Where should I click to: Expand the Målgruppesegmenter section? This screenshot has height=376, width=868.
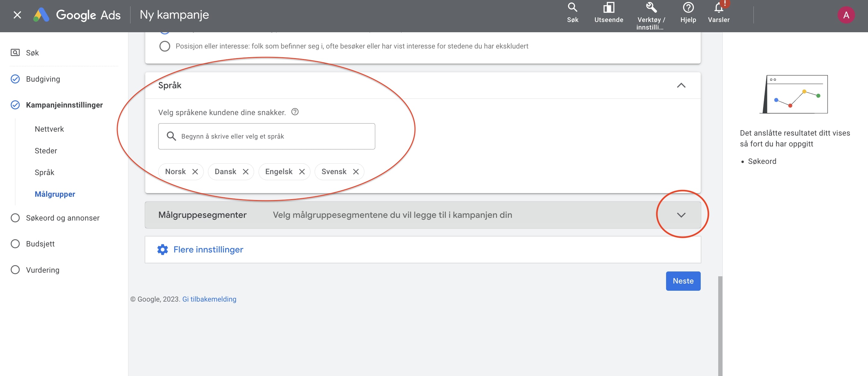pos(681,215)
